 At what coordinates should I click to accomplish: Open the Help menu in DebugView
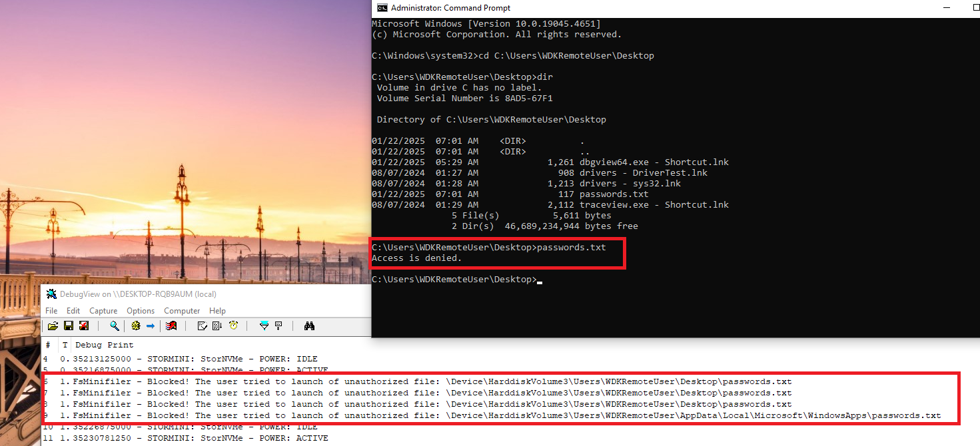(x=217, y=311)
